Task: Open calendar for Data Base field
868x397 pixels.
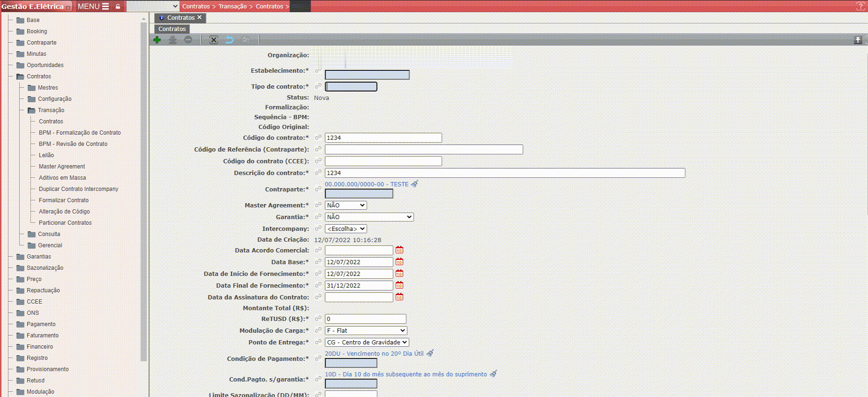Action: 399,262
